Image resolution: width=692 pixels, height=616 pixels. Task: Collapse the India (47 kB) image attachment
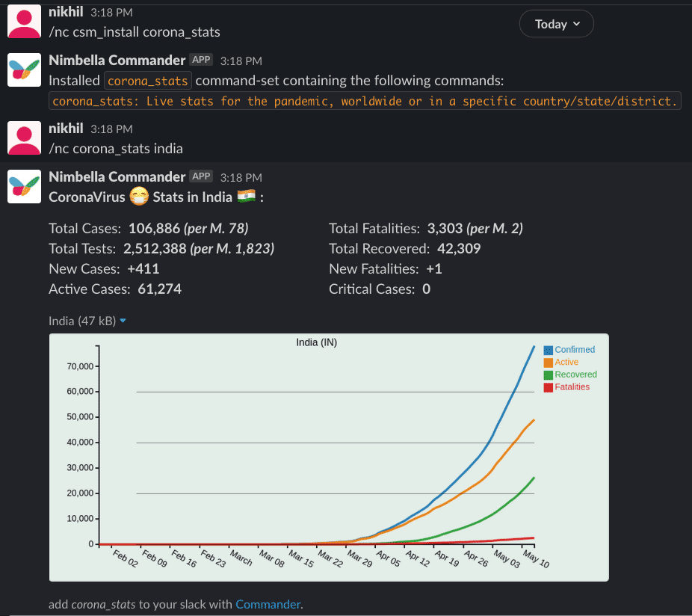pos(123,321)
